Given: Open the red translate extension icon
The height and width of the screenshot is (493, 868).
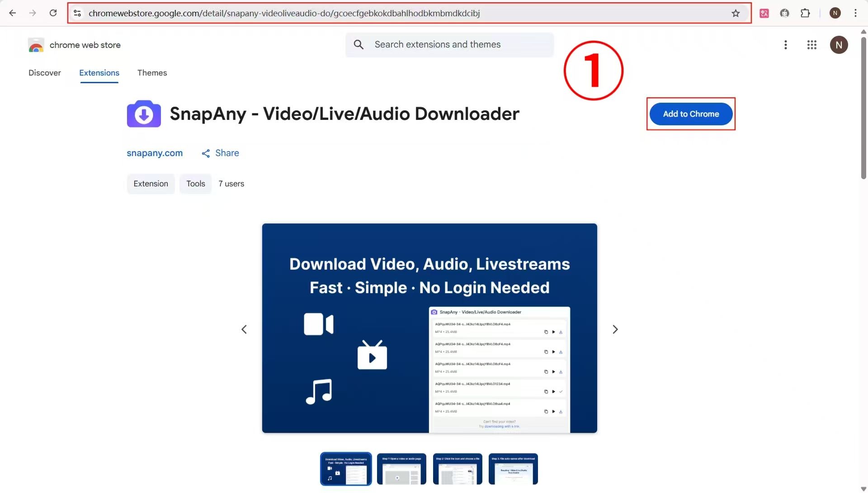Looking at the screenshot, I should point(764,13).
